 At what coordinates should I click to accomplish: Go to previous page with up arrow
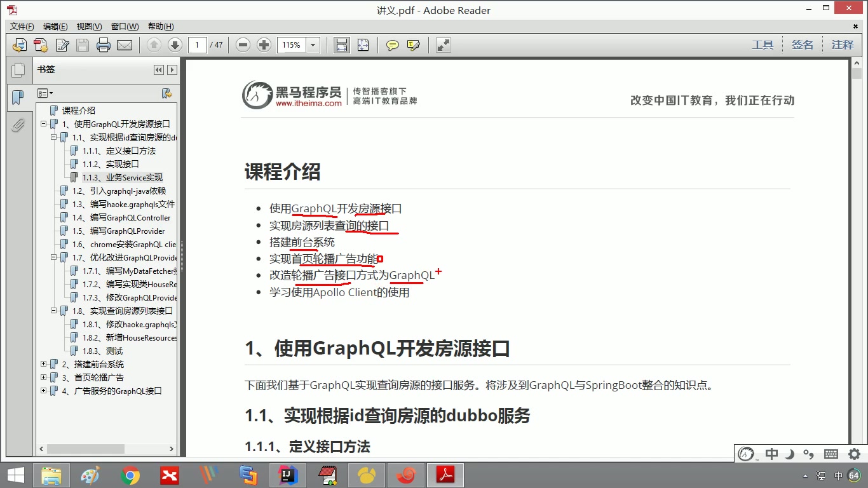(x=154, y=45)
